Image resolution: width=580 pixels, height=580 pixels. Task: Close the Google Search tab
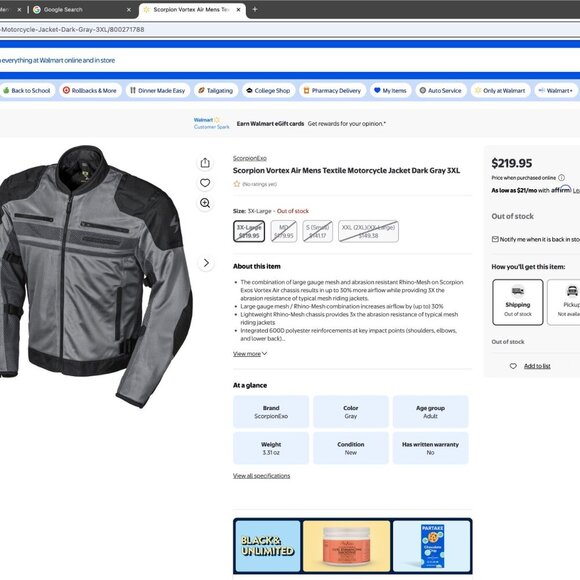[x=129, y=10]
